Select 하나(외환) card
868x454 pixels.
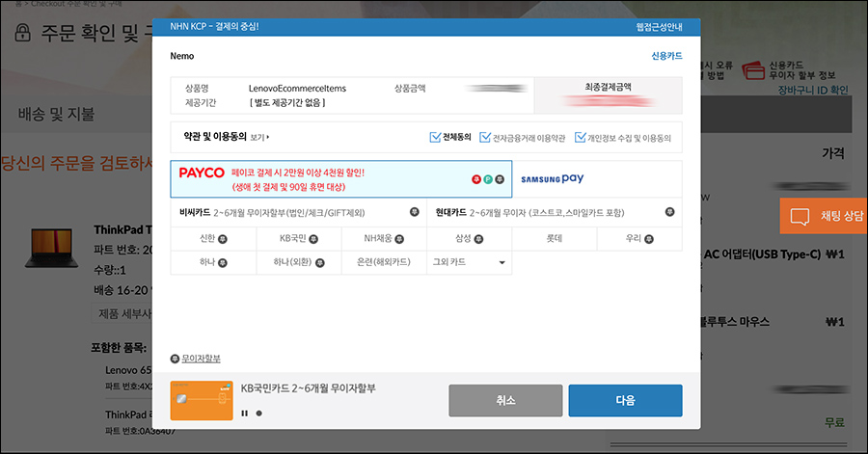point(299,263)
